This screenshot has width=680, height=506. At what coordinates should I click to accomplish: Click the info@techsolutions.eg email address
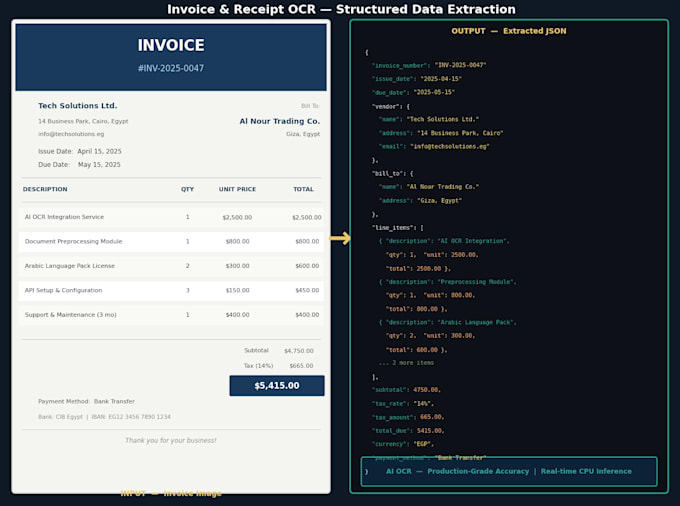tap(71, 134)
